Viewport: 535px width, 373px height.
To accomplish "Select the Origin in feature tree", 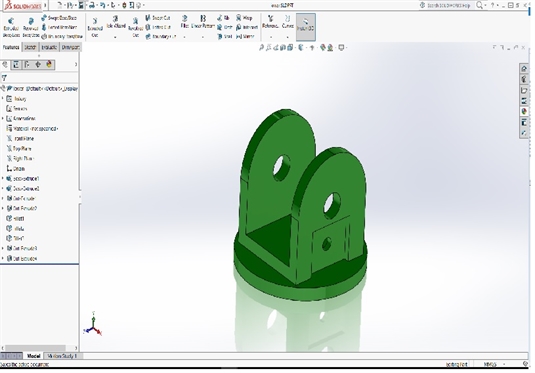I will coord(16,169).
